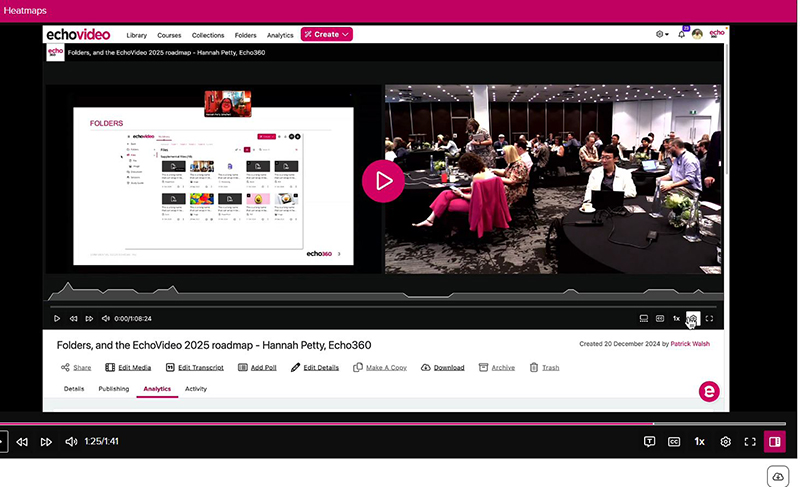Expand the Create dropdown button
This screenshot has height=487, width=800.
tap(327, 34)
